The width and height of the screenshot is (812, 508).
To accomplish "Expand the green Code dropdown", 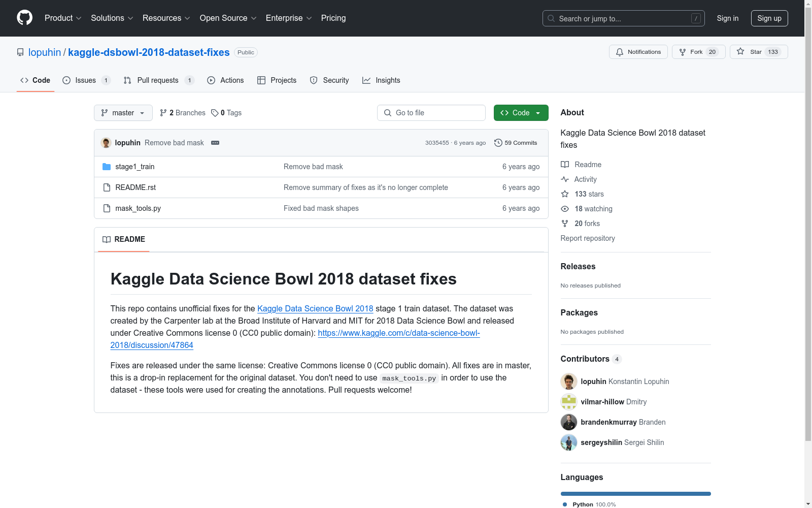I will click(521, 113).
